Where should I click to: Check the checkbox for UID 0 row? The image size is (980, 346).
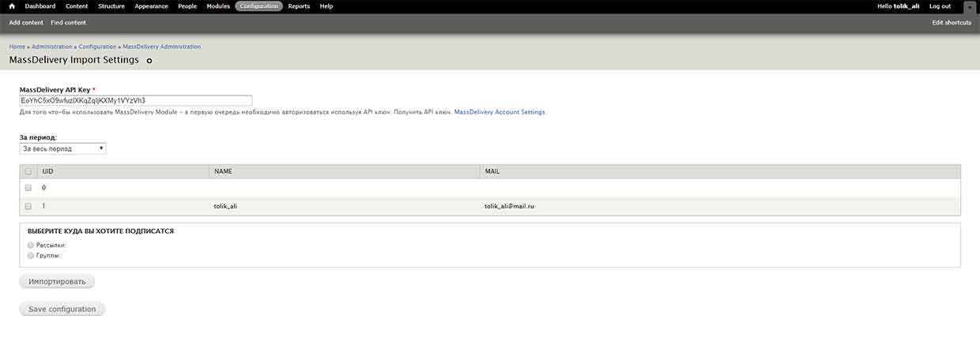28,188
